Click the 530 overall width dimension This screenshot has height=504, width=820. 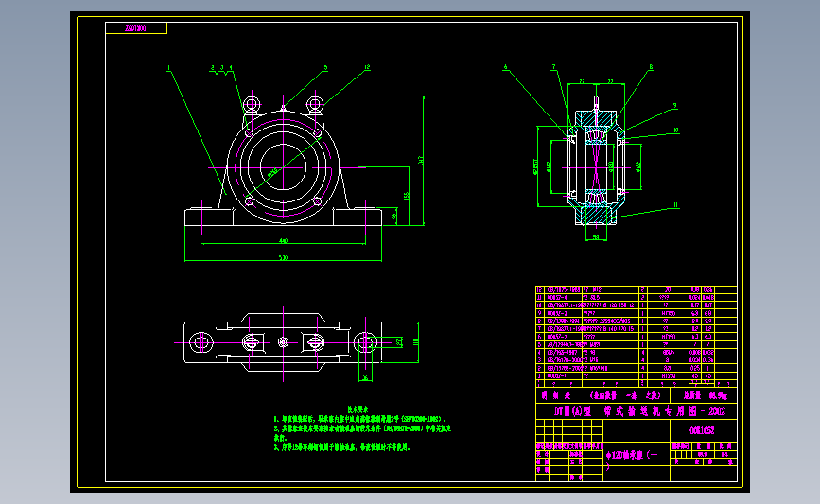click(x=283, y=258)
